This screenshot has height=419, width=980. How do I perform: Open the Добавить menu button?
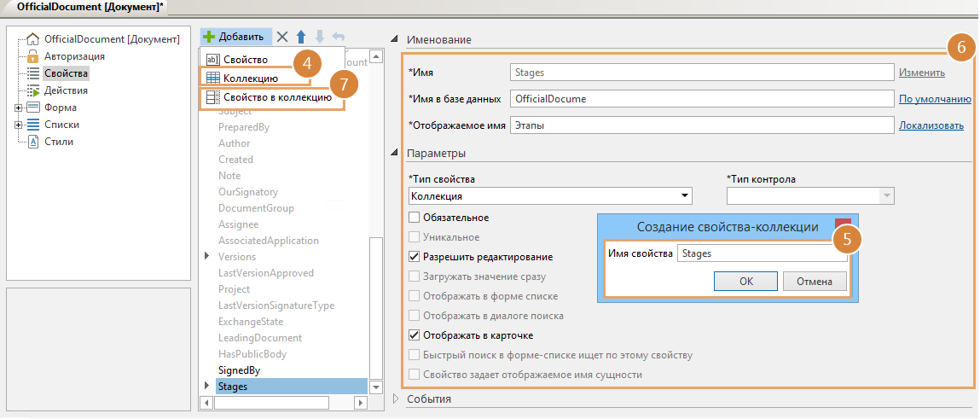click(235, 38)
